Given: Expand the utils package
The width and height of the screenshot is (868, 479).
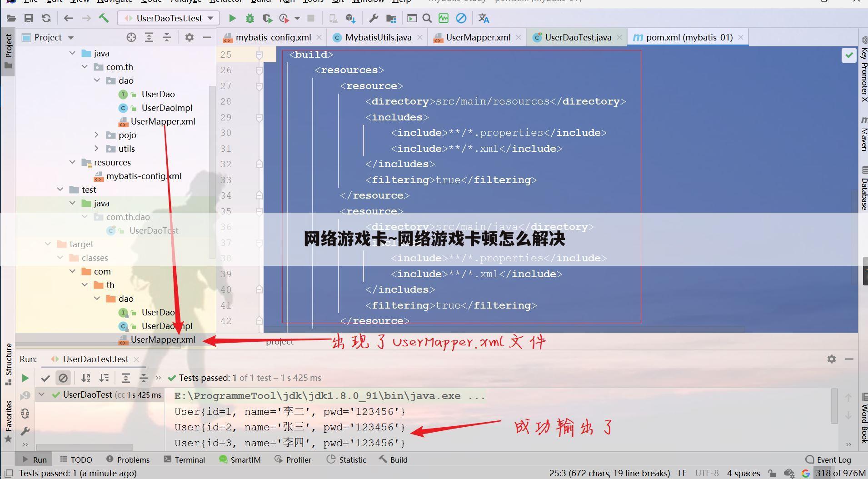Looking at the screenshot, I should coord(96,149).
